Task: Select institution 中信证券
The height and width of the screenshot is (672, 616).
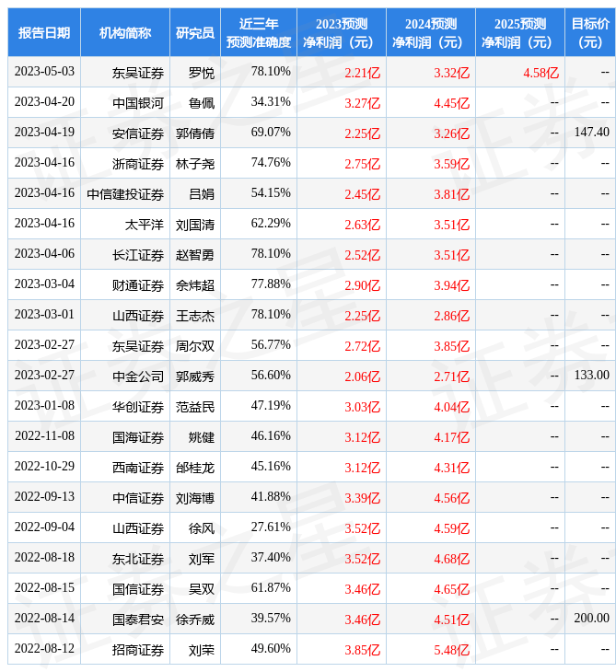Action: pos(138,499)
